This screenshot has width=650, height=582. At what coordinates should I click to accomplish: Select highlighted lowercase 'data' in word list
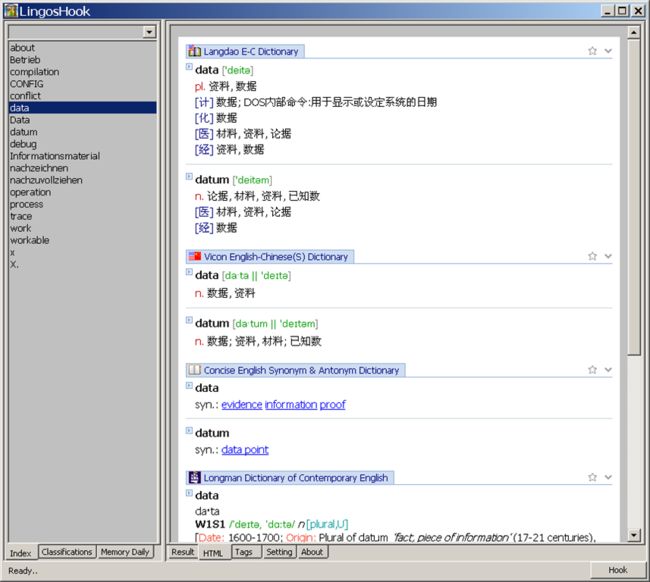coord(82,108)
